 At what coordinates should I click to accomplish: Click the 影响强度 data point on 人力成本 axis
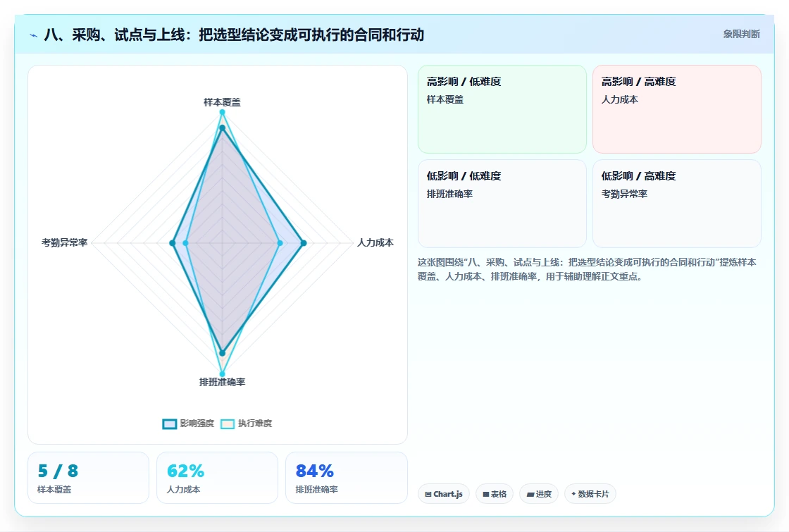[304, 243]
